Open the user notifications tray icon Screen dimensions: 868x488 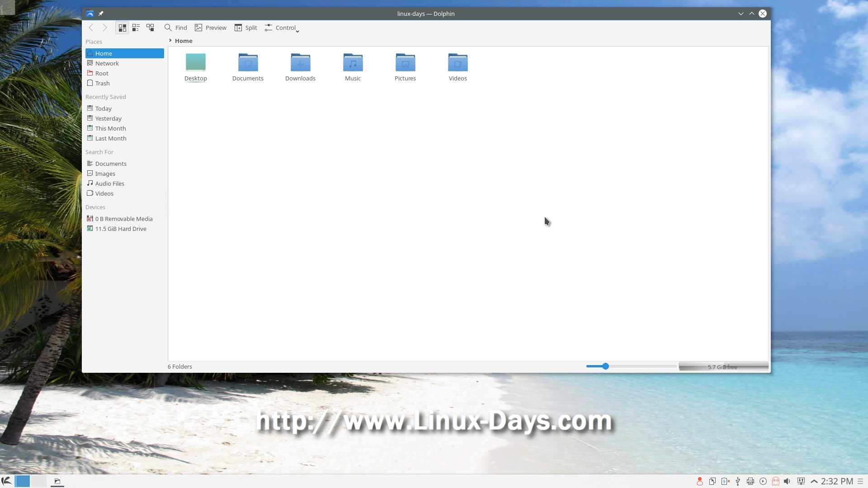coord(699,481)
